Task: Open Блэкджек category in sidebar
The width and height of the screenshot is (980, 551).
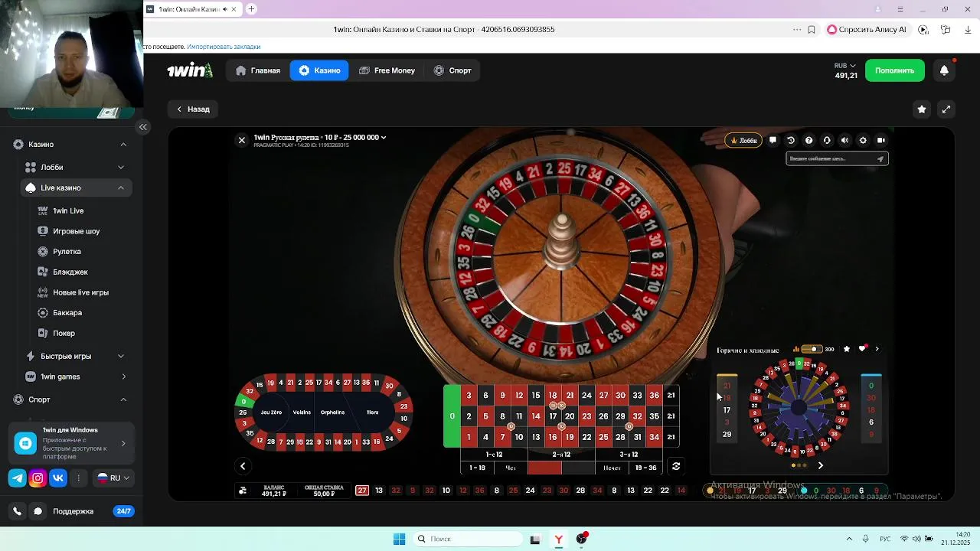Action: (70, 272)
